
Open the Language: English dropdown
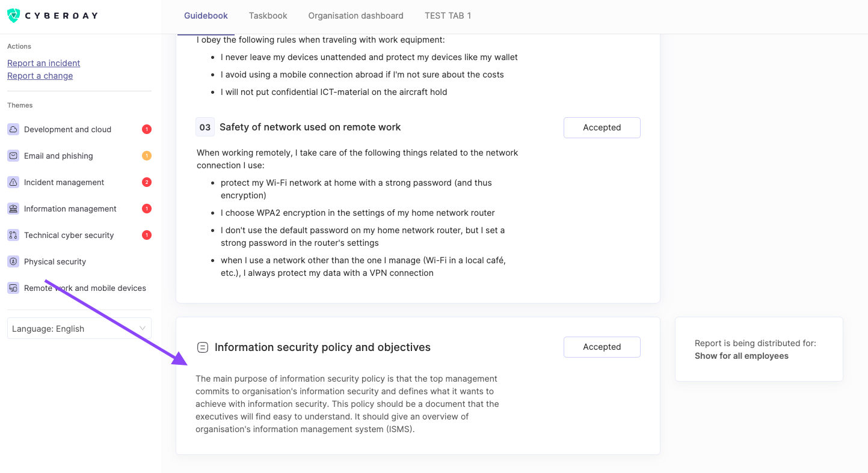tap(79, 328)
